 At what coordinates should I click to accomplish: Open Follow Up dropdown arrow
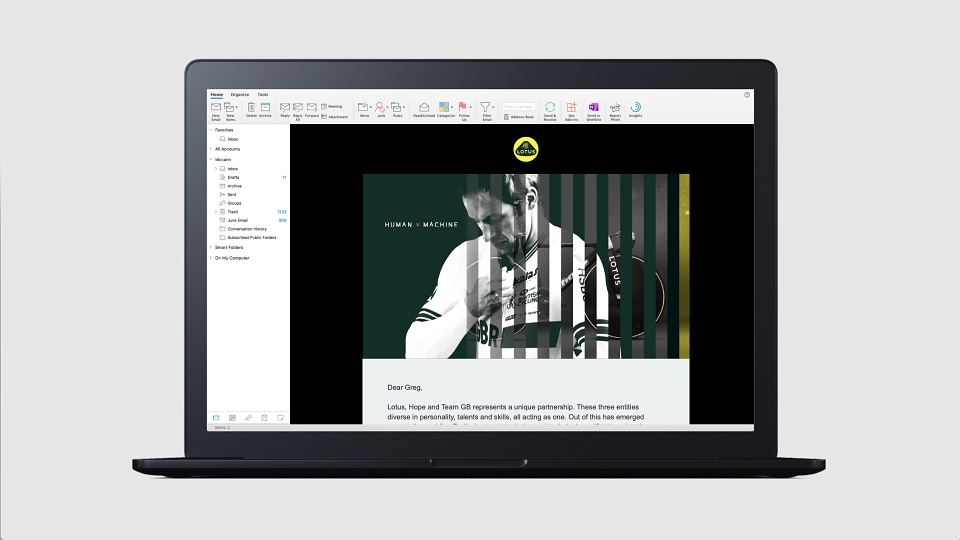[x=470, y=108]
